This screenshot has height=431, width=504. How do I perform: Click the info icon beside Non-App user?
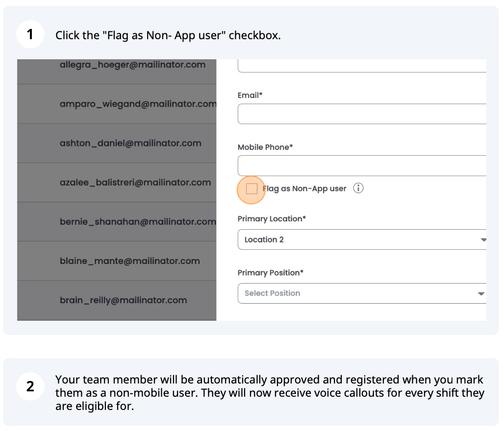[358, 189]
